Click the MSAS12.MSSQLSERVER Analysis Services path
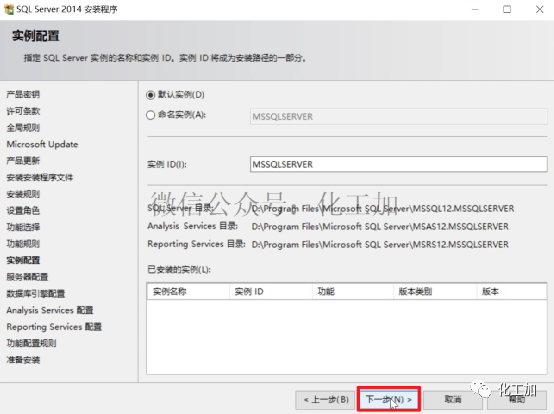 380,226
